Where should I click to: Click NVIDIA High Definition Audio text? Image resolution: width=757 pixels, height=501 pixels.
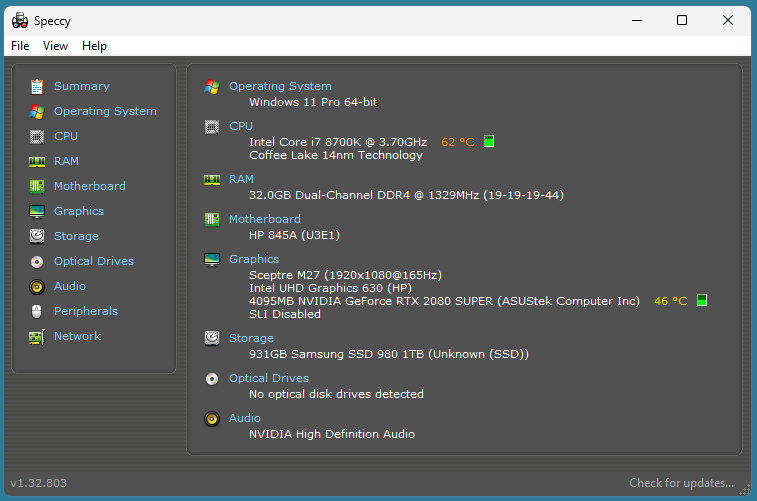pyautogui.click(x=332, y=434)
